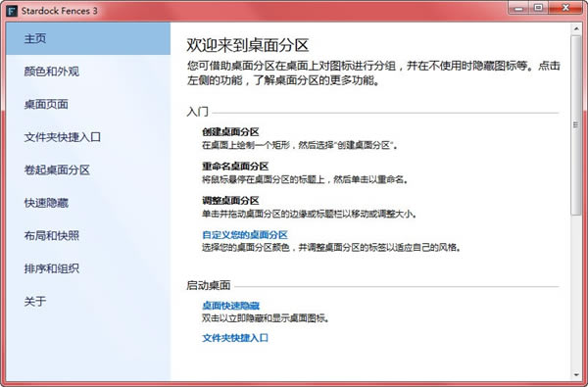The height and width of the screenshot is (387, 588).
Task: Switch to 布局和快照 page
Action: coord(88,235)
